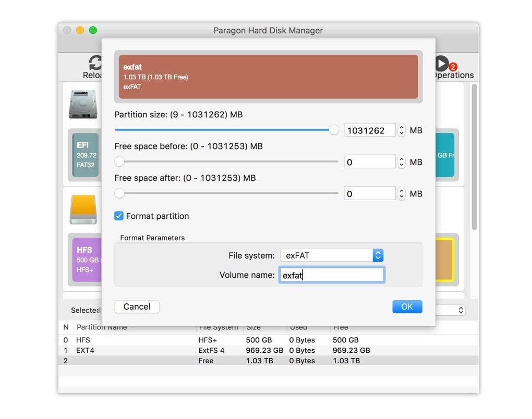The width and height of the screenshot is (532, 419).
Task: Click the teal partition block on right
Action: click(x=445, y=155)
